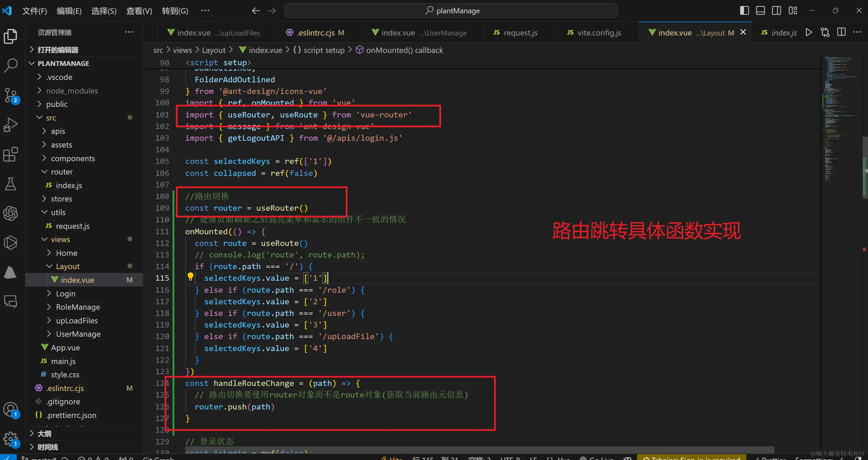This screenshot has width=868, height=460.
Task: Open the 查看(V) menu
Action: pyautogui.click(x=139, y=11)
